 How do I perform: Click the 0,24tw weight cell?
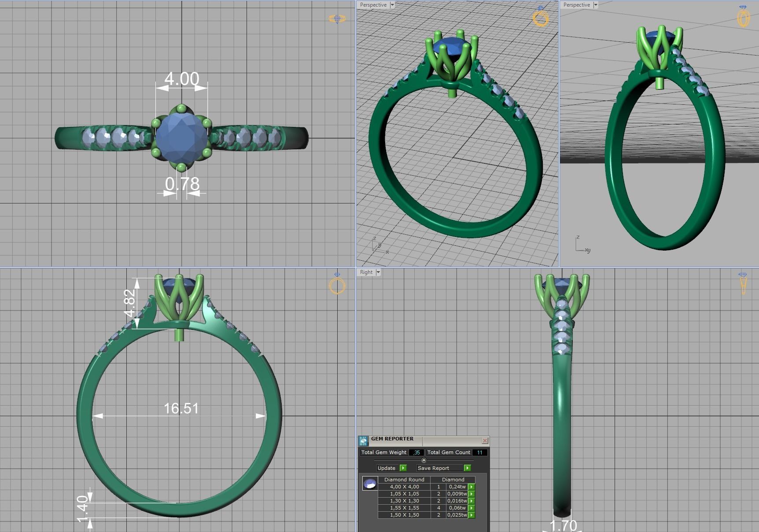click(457, 487)
